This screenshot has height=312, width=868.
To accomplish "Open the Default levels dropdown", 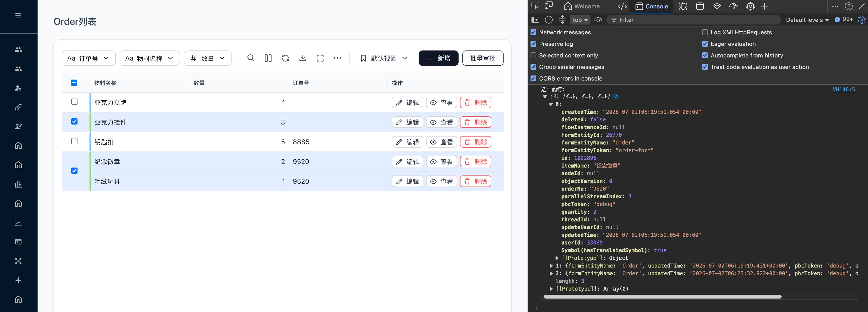I will [807, 20].
